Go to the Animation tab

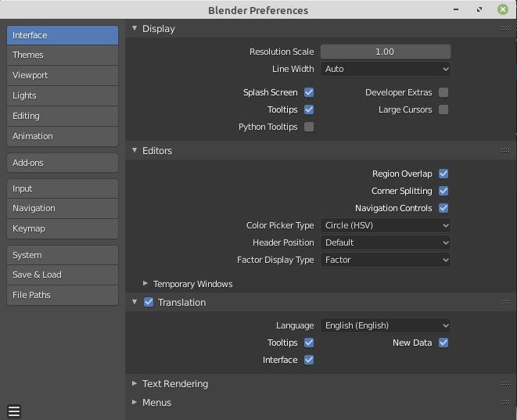click(x=63, y=137)
